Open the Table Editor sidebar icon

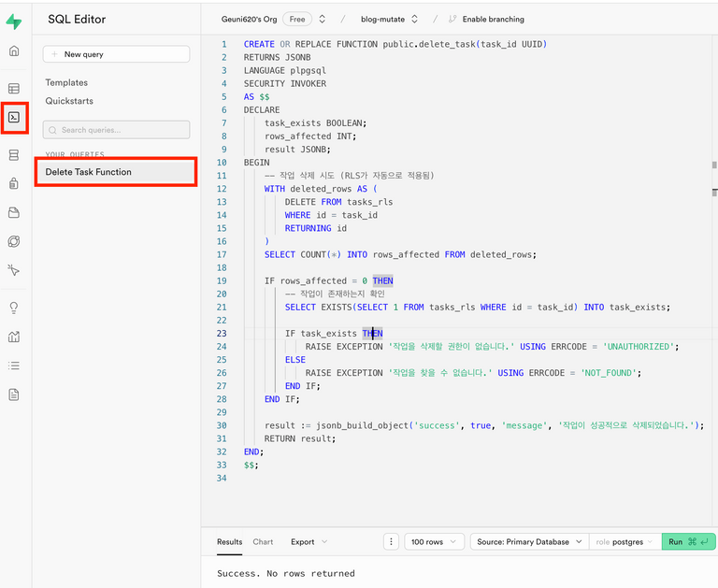(14, 89)
